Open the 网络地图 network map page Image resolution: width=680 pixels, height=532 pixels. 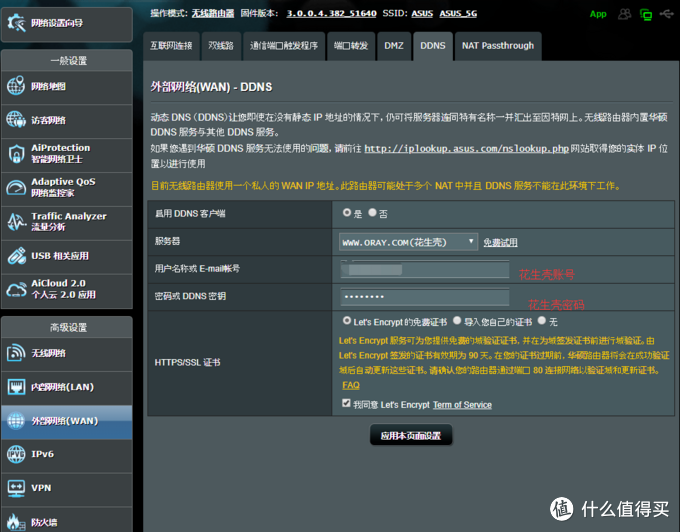(66, 87)
